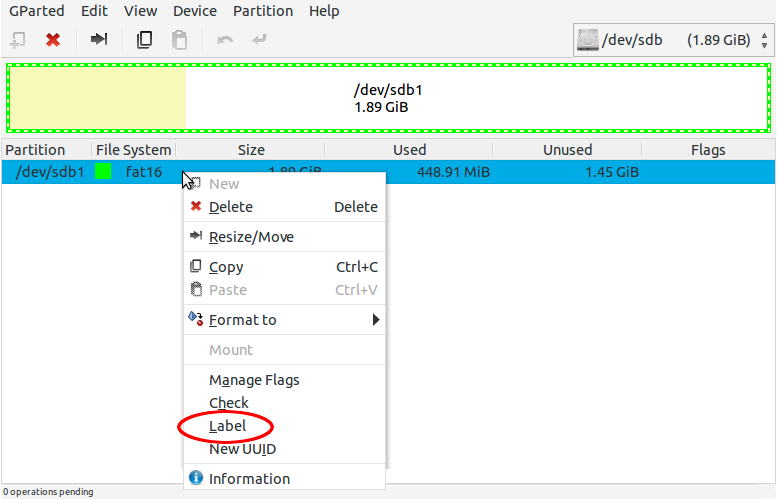Open the /dev/sdb device selector dropdown

673,40
